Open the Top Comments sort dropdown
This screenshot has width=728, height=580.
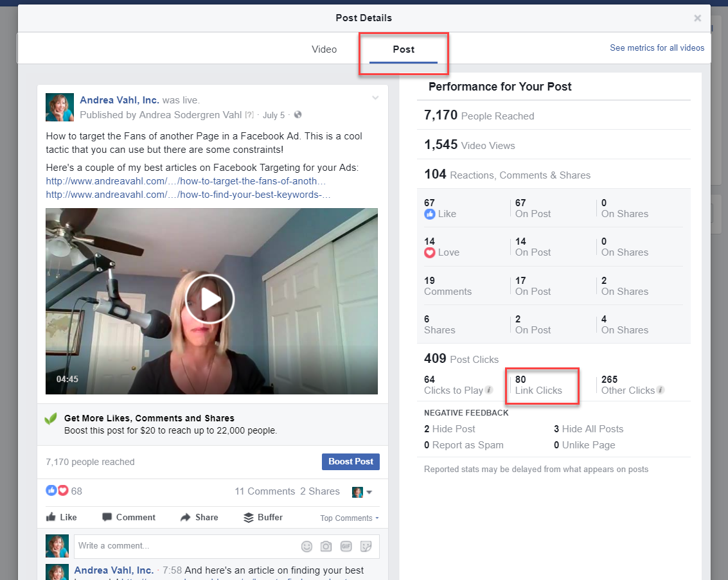coord(349,518)
